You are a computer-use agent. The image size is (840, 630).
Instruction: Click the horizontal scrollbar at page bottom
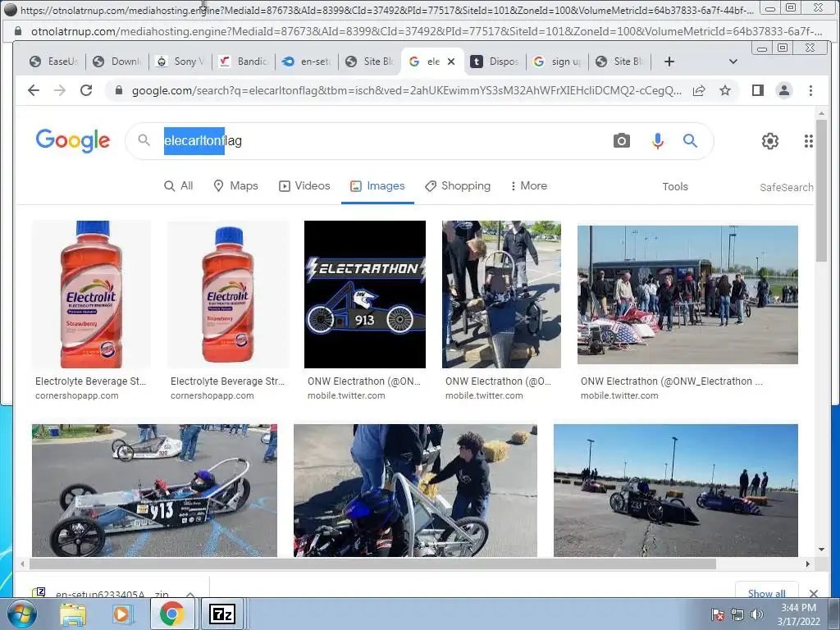click(x=372, y=564)
